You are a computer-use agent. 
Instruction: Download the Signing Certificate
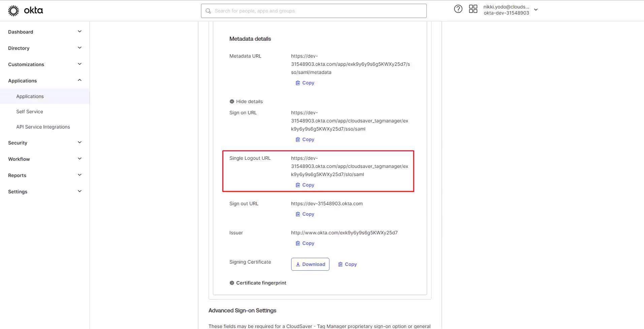point(310,265)
